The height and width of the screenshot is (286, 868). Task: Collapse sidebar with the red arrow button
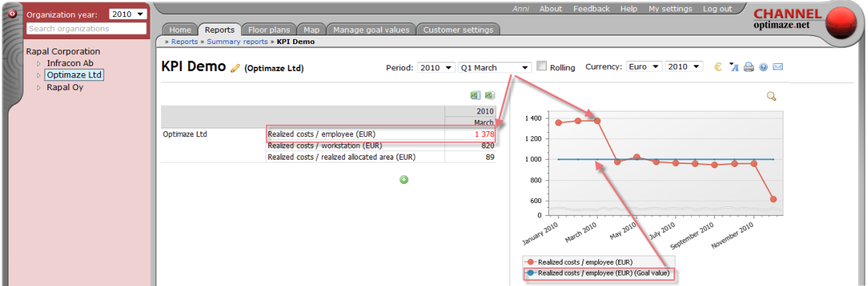pos(11,14)
